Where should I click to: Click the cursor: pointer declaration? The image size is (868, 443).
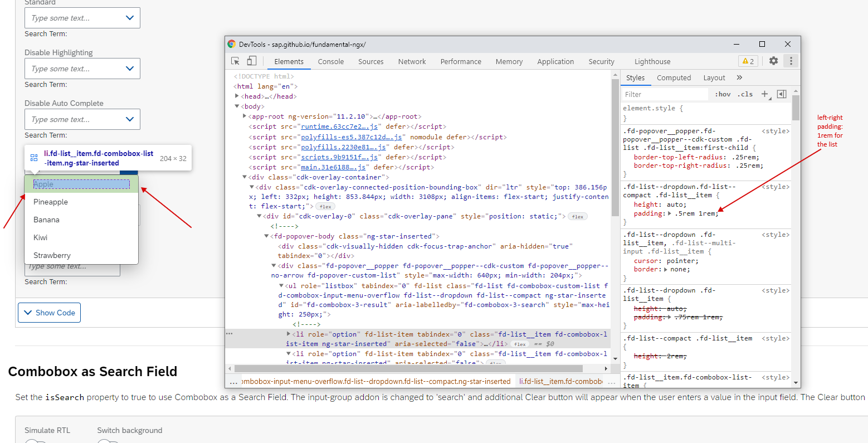666,261
